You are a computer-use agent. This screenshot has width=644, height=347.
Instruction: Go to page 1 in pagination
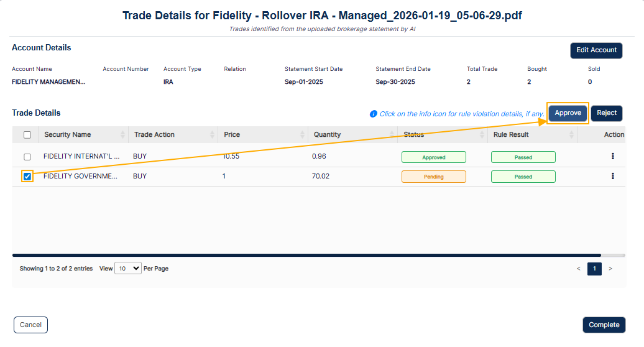594,269
